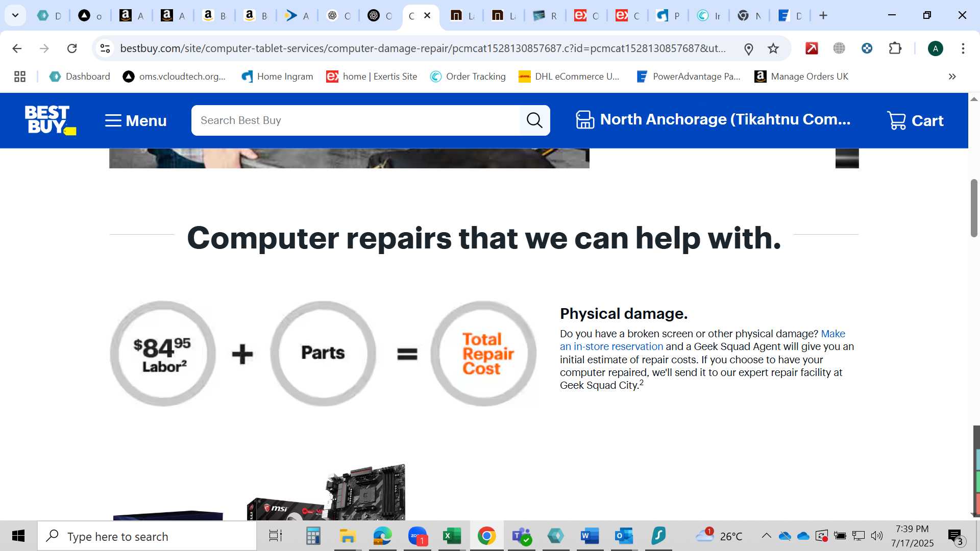
Task: Open the bookmarks apps grid icon
Action: click(20, 77)
